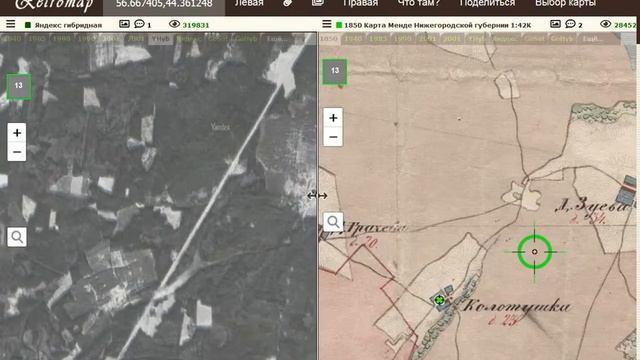This screenshot has width=640, height=360.
Task: Open the Левая menu
Action: [249, 4]
